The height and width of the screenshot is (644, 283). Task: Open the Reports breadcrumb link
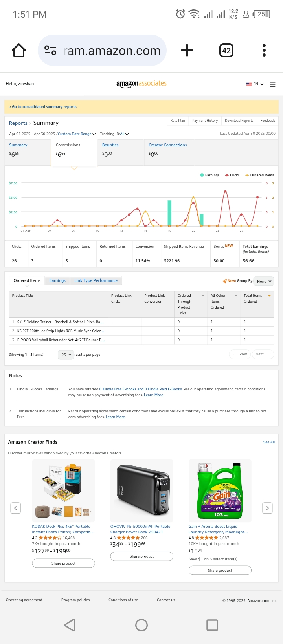[18, 123]
